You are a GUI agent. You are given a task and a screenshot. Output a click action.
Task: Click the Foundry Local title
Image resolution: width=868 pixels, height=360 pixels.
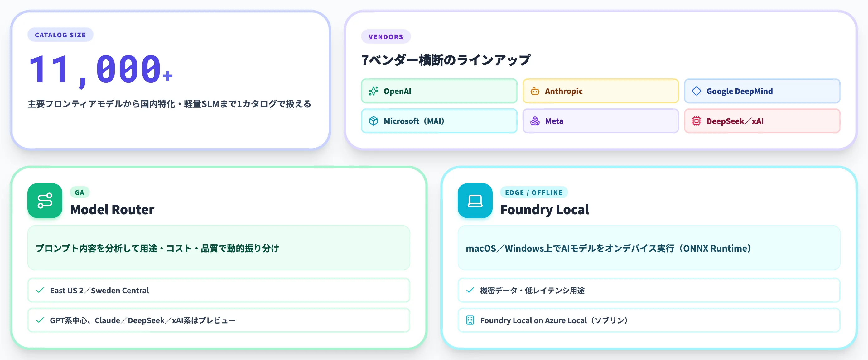click(544, 210)
